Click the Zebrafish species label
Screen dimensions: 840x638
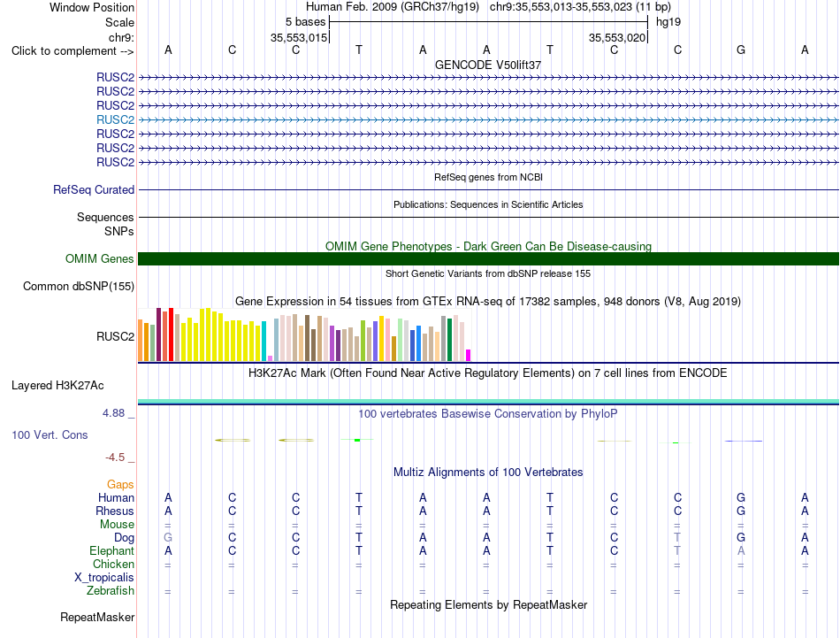coord(111,591)
